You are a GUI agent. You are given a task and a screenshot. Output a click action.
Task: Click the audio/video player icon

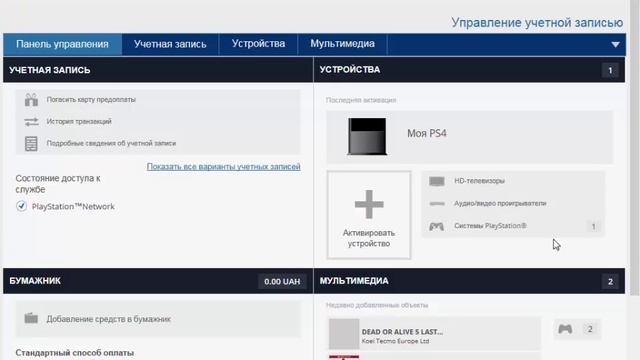[437, 203]
